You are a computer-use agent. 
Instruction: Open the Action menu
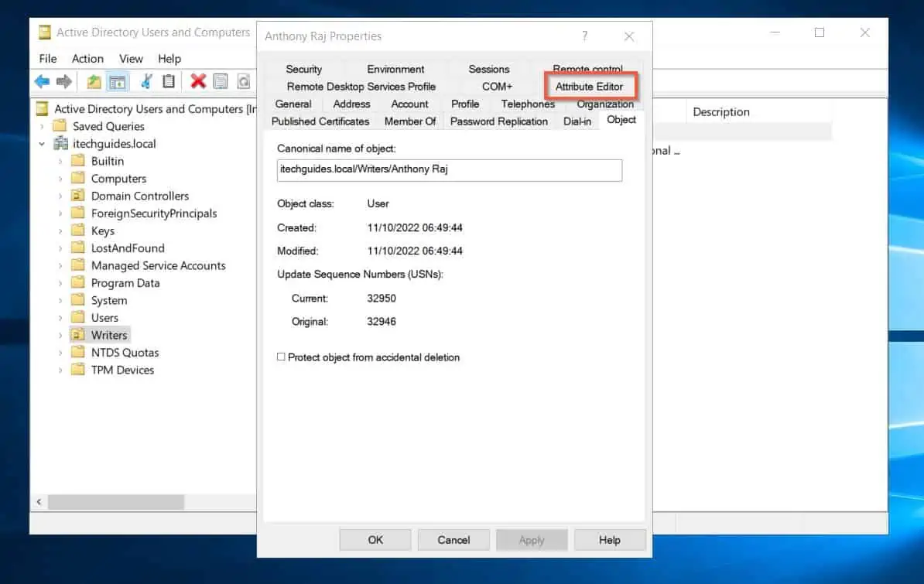click(87, 58)
